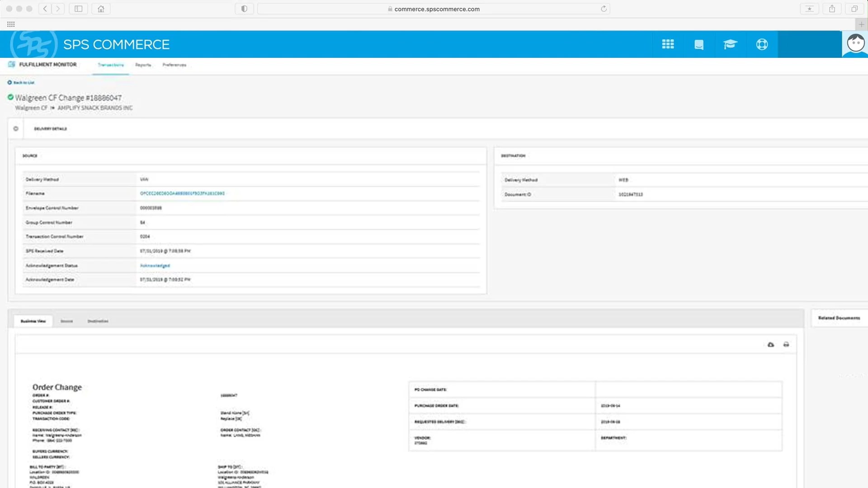The width and height of the screenshot is (868, 488).
Task: Open the Acknowledged status link
Action: [x=155, y=265]
